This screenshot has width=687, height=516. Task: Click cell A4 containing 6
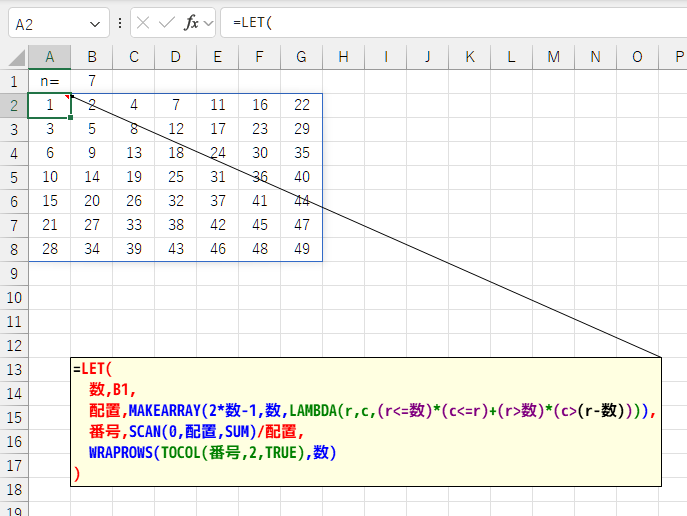[x=50, y=153]
